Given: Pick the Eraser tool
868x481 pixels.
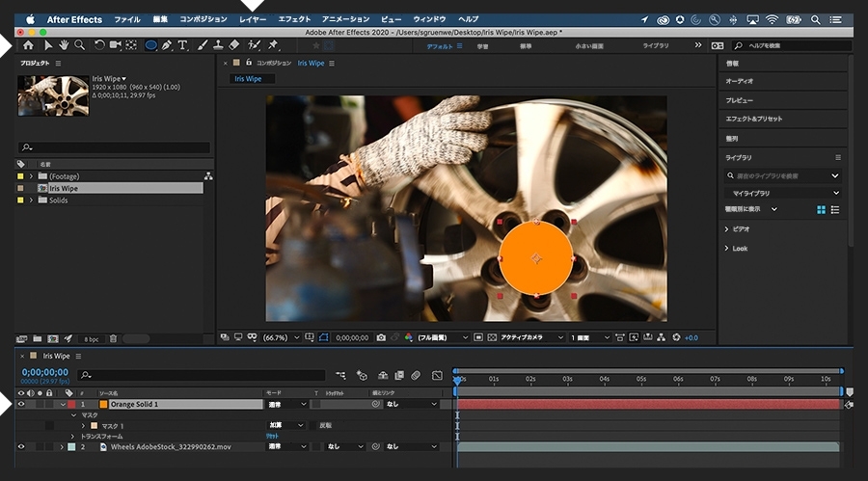Looking at the screenshot, I should click(x=234, y=45).
